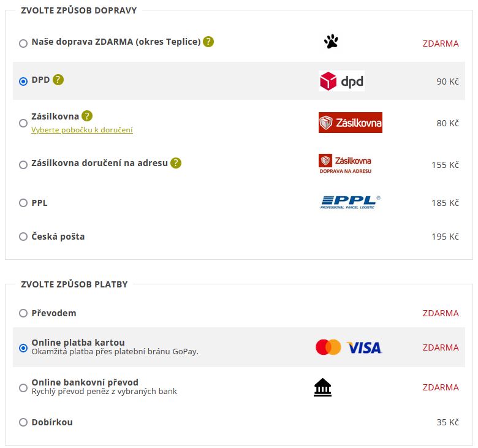Screen dimensions: 478x448
Task: Show help tooltip for Zásilkovna pickup option
Action: click(87, 116)
